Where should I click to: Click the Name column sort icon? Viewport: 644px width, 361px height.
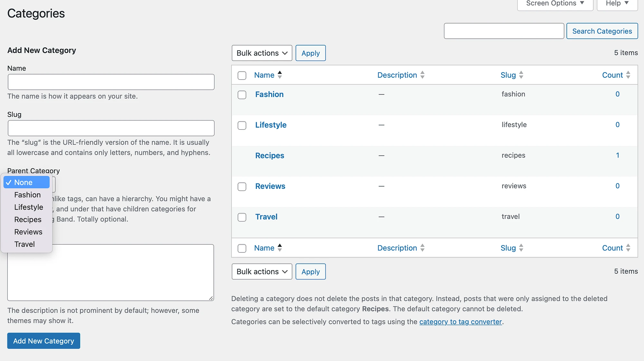click(x=280, y=74)
